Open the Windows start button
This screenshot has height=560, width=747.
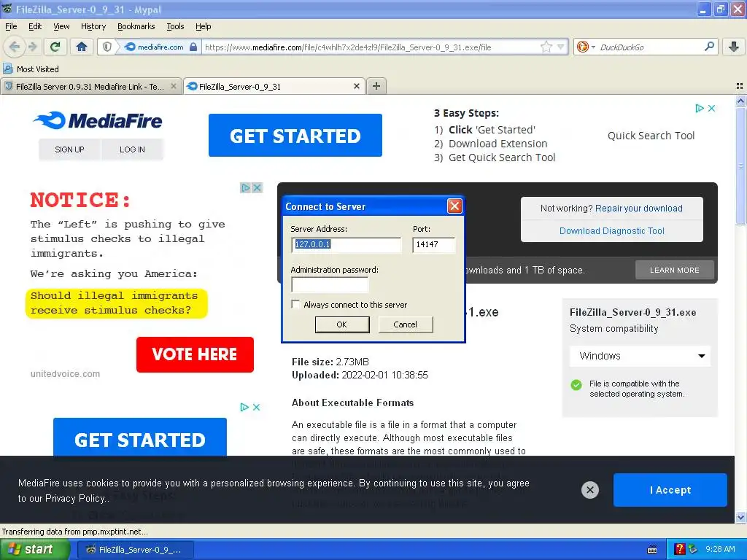[34, 549]
